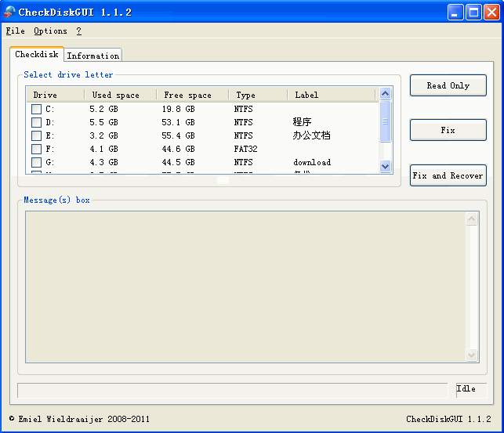Viewport: 504px width, 433px height.
Task: Minimize the CheckDiskGUI window
Action: (455, 13)
